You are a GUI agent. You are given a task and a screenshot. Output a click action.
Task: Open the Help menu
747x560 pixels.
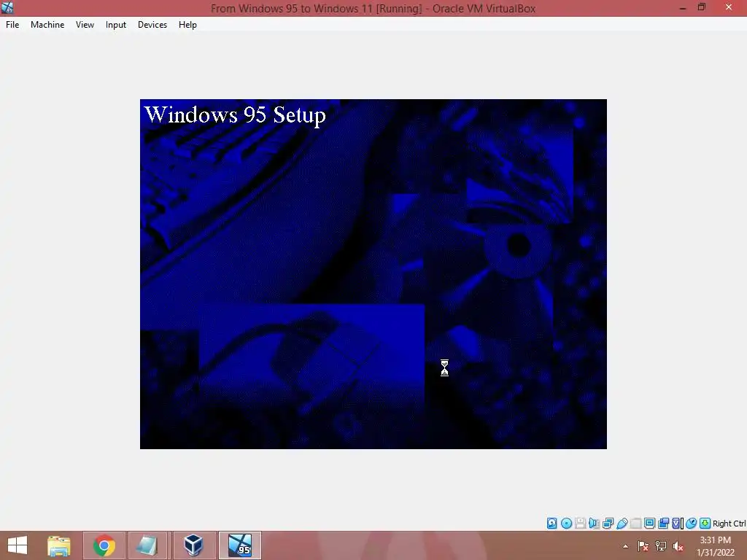tap(187, 25)
